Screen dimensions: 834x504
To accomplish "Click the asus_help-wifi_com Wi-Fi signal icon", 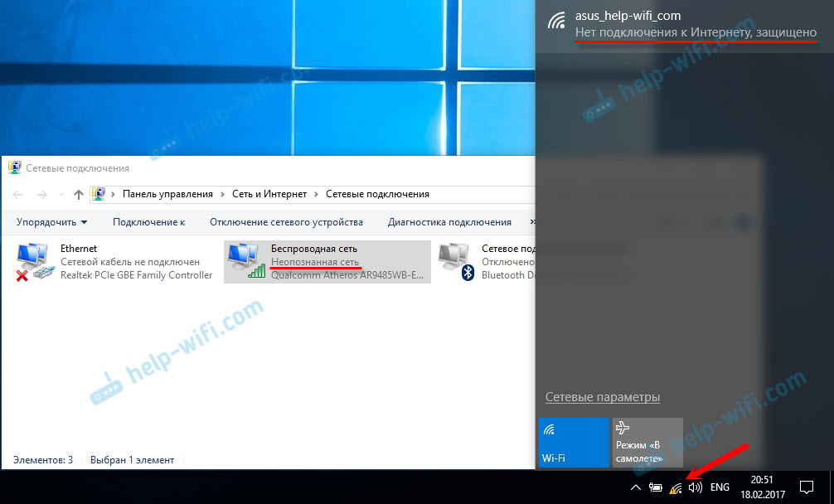I will (x=557, y=22).
